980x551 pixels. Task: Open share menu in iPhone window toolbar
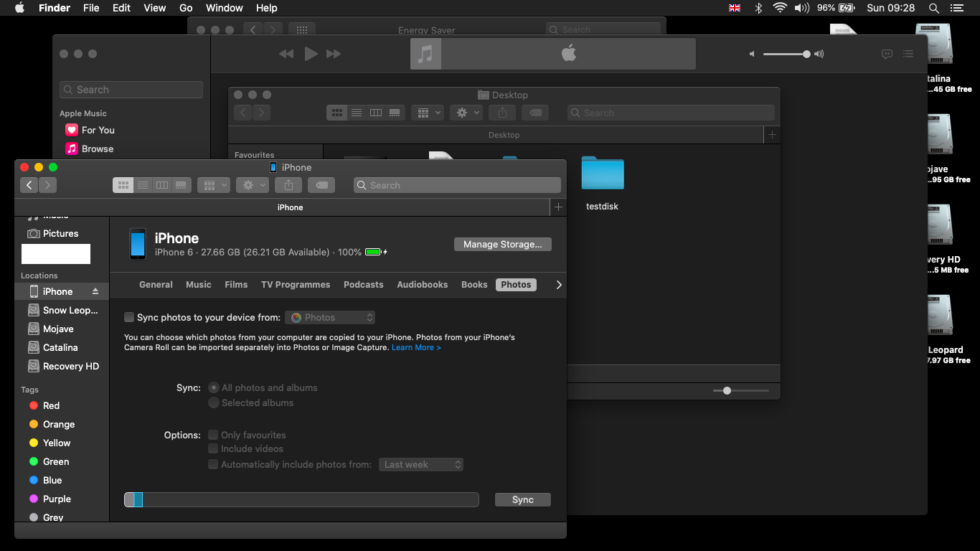[x=288, y=185]
